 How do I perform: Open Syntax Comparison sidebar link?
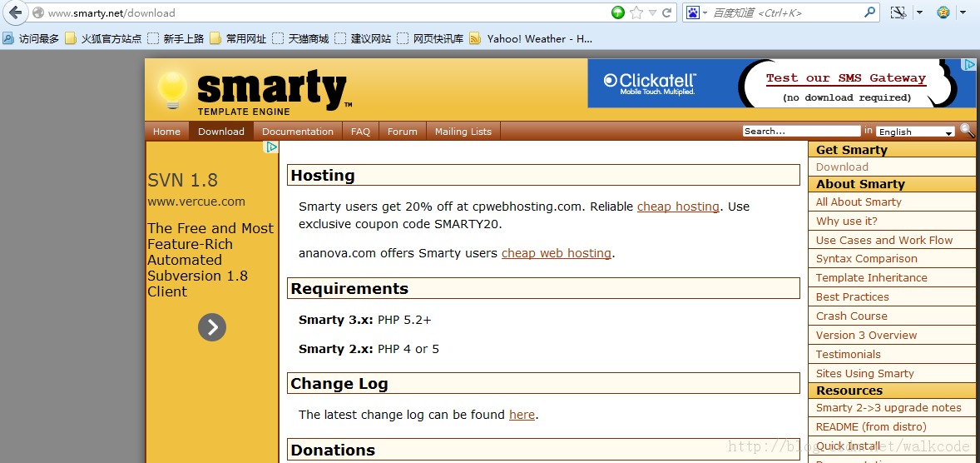pos(866,259)
